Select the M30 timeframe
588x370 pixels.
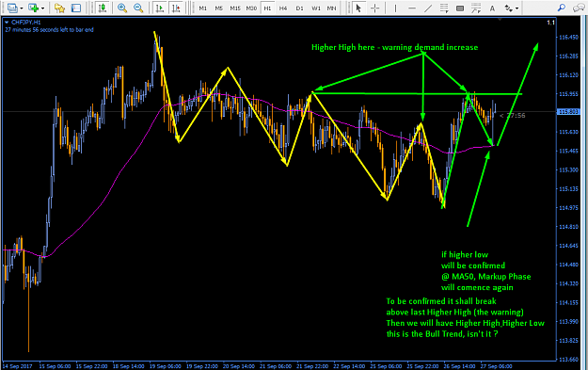(251, 8)
